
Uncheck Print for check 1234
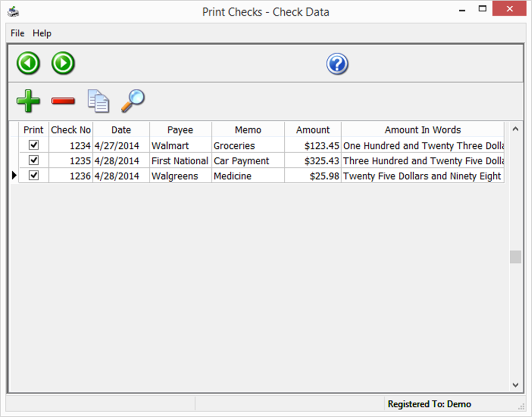[x=33, y=145]
